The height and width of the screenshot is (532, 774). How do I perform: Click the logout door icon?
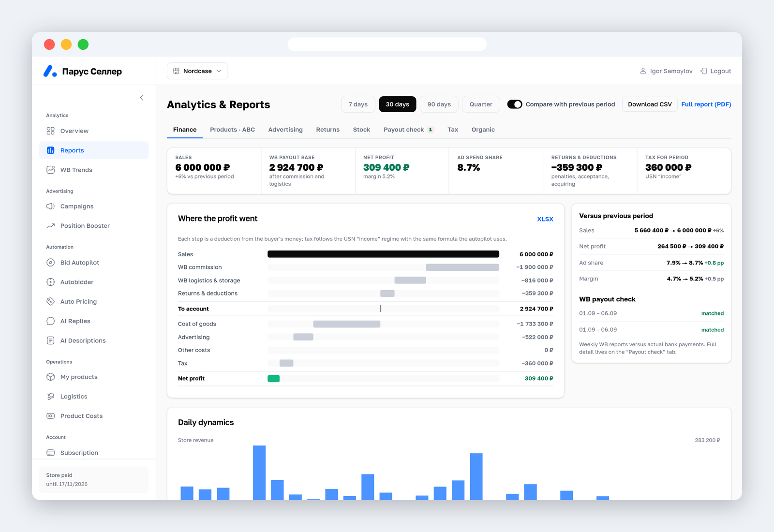coord(703,71)
